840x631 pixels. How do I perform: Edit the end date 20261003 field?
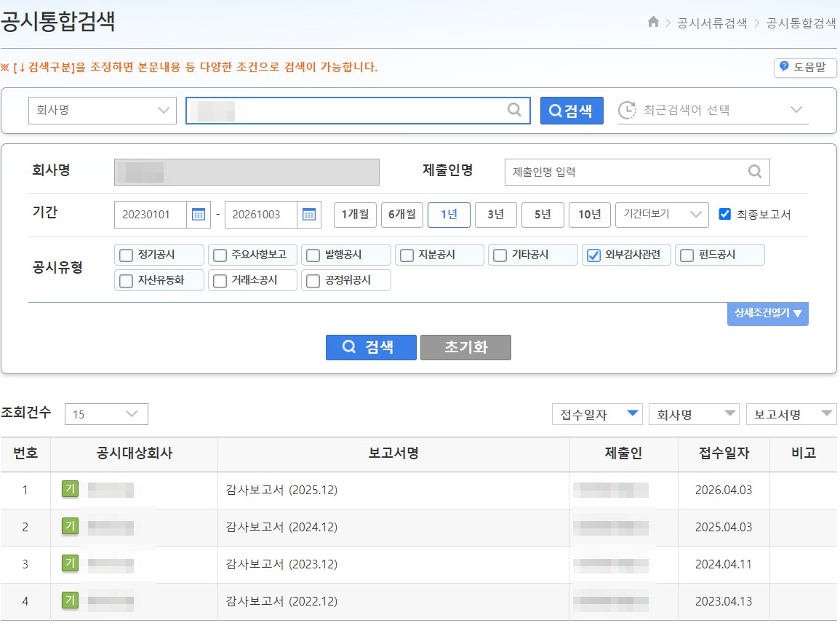tap(260, 215)
